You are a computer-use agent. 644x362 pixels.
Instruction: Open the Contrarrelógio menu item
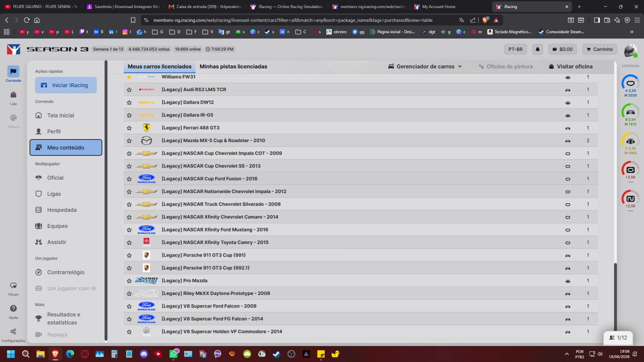click(x=66, y=273)
